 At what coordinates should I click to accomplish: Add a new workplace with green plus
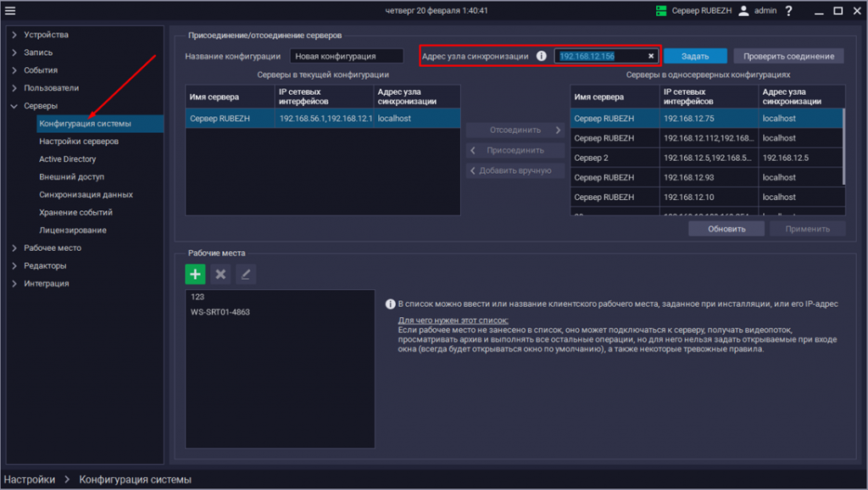pos(196,274)
